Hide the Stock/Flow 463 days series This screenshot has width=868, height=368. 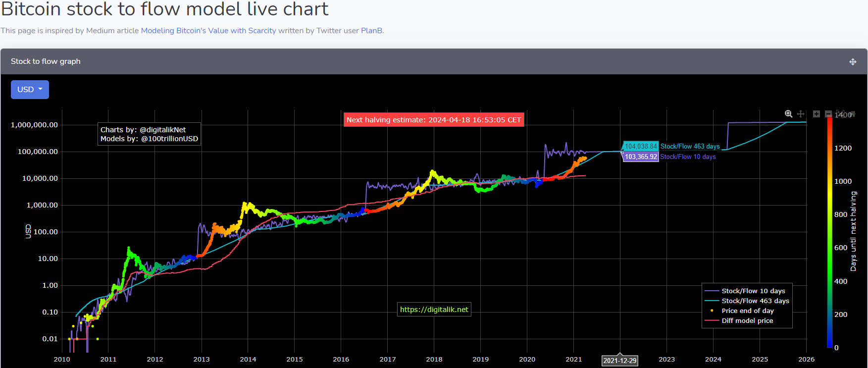(x=755, y=301)
